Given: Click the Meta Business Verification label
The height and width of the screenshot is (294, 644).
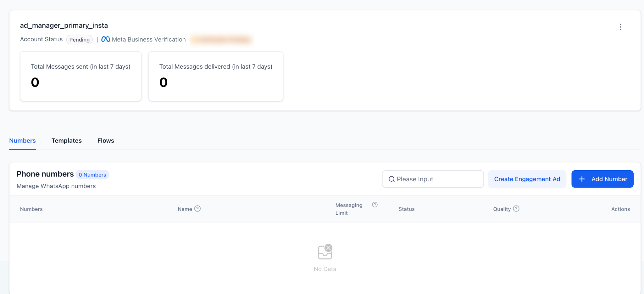Looking at the screenshot, I should 149,39.
